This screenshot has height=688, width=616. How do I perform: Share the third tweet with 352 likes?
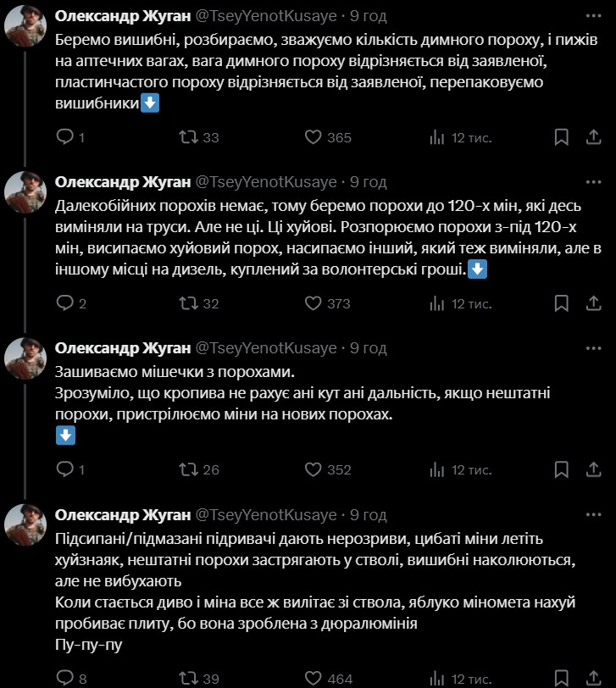[594, 469]
